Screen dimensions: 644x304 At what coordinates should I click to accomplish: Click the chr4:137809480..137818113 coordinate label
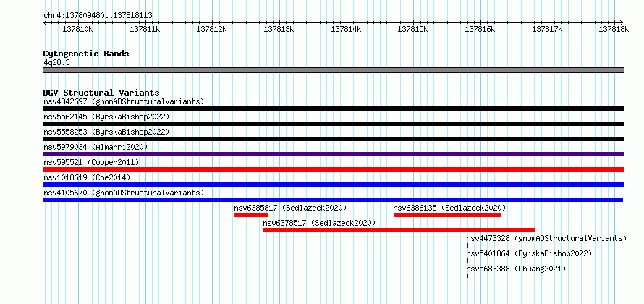pyautogui.click(x=98, y=15)
